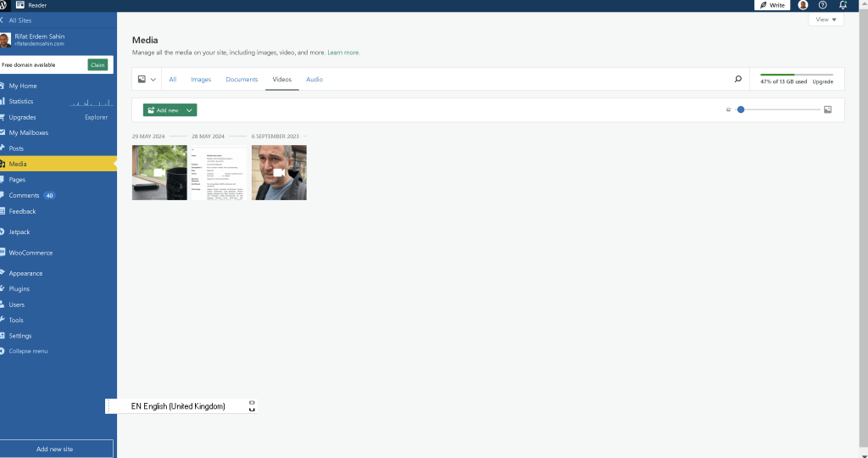
Task: Switch to the All media tab
Action: (173, 79)
